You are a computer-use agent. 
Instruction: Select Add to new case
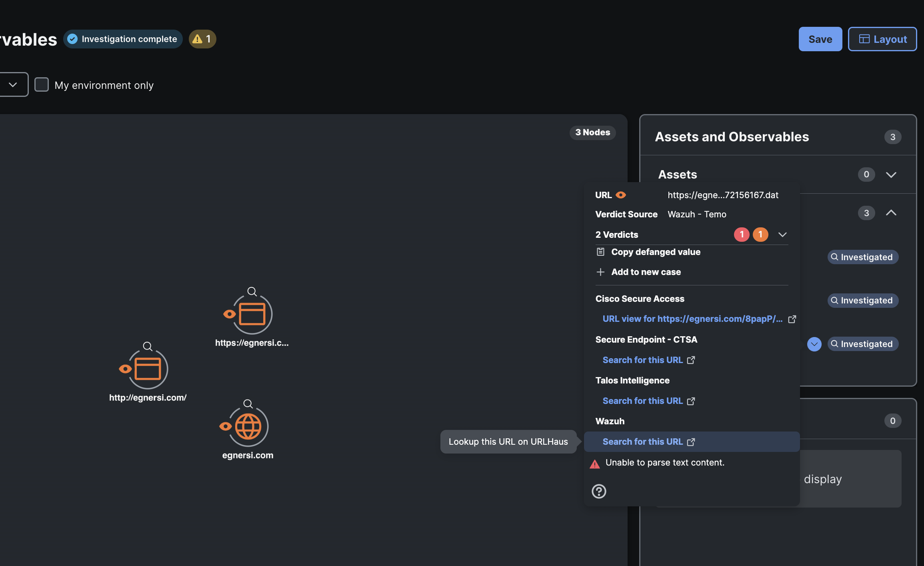coord(646,272)
